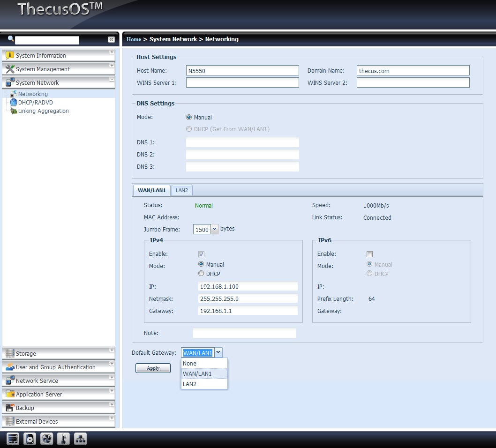Collapse the sidebar with the double-arrow icon

coord(111,40)
